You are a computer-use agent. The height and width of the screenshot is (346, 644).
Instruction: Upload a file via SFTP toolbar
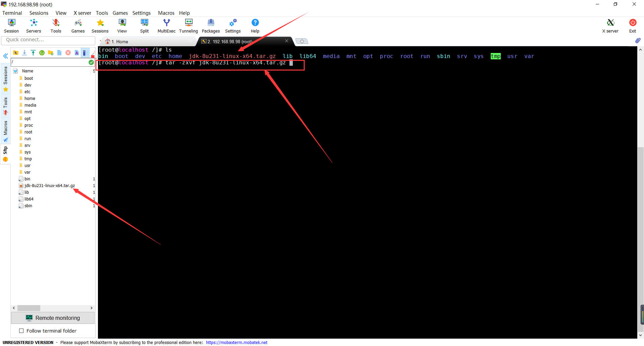pyautogui.click(x=33, y=53)
